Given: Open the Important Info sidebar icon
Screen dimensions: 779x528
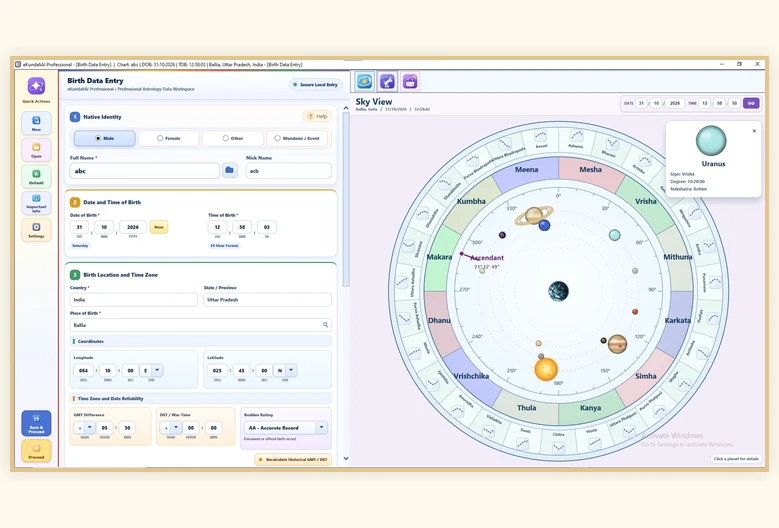Looking at the screenshot, I should coord(36,203).
